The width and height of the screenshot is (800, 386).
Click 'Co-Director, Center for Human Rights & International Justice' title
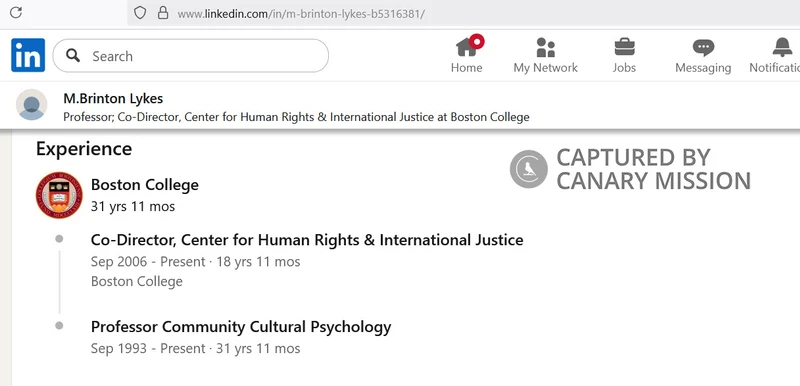(307, 240)
